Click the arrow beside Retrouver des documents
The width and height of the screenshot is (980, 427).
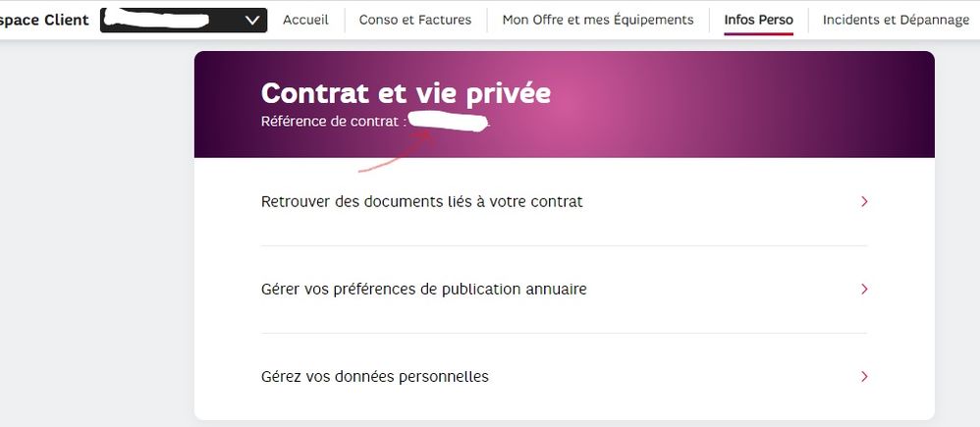864,201
